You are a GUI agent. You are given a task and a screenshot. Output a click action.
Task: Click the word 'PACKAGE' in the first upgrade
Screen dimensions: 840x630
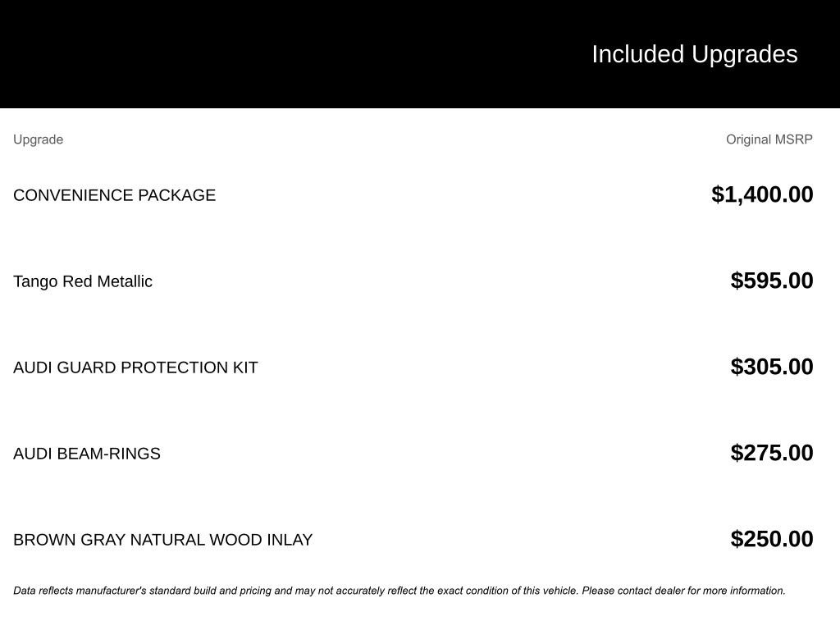click(x=176, y=195)
